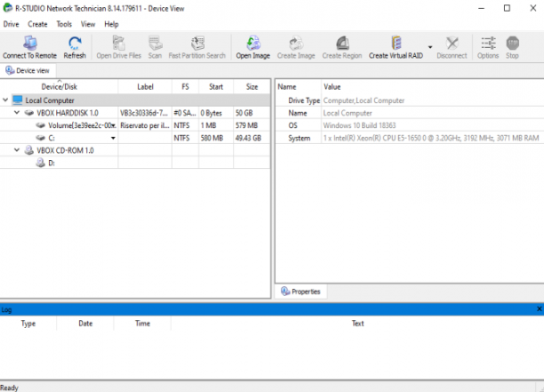The image size is (544, 392).
Task: Open the dropdown arrow on C: row
Action: tap(113, 138)
